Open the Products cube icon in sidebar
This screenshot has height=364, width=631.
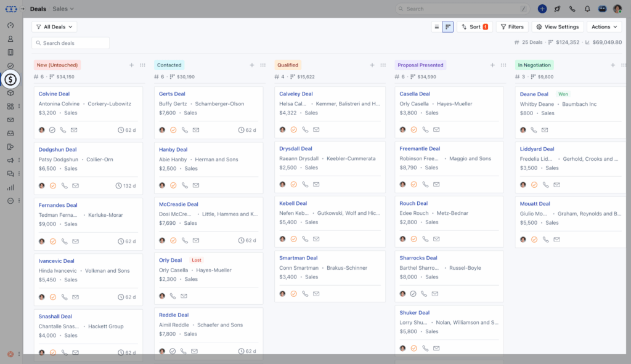(x=10, y=93)
